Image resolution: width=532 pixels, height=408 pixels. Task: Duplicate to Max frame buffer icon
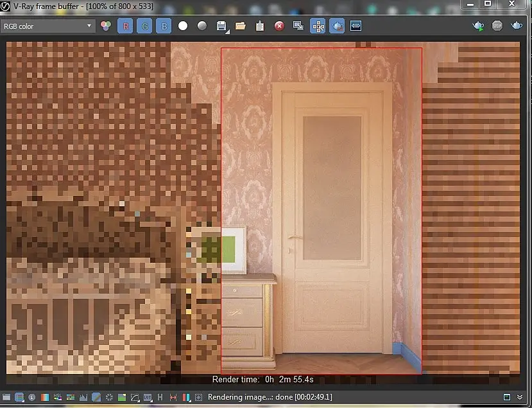(298, 26)
